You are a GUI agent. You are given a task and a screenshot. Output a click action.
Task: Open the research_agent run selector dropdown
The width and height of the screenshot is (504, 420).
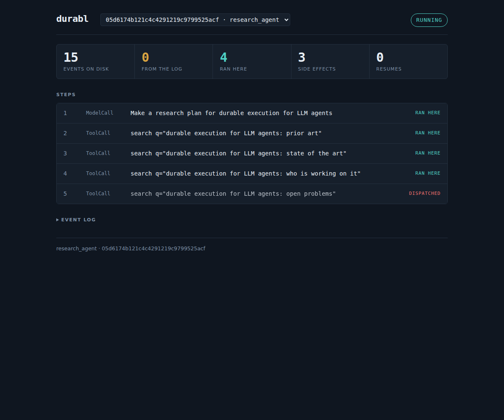[195, 20]
